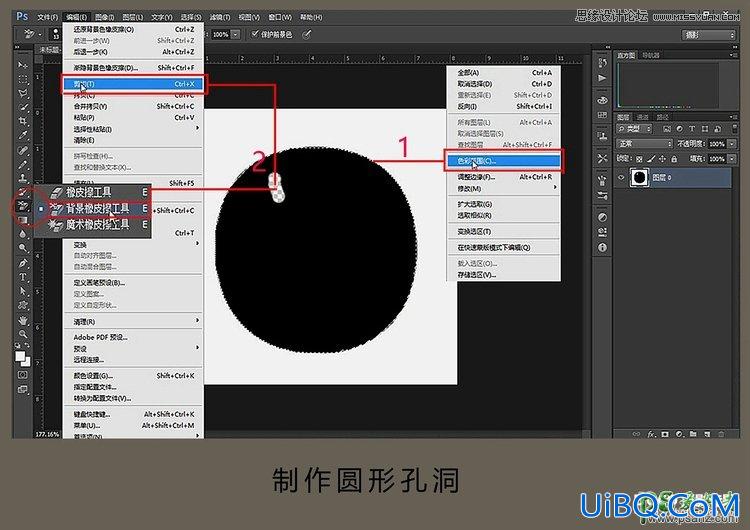Click the background color swatch
Image resolution: width=750 pixels, height=530 pixels.
26,363
